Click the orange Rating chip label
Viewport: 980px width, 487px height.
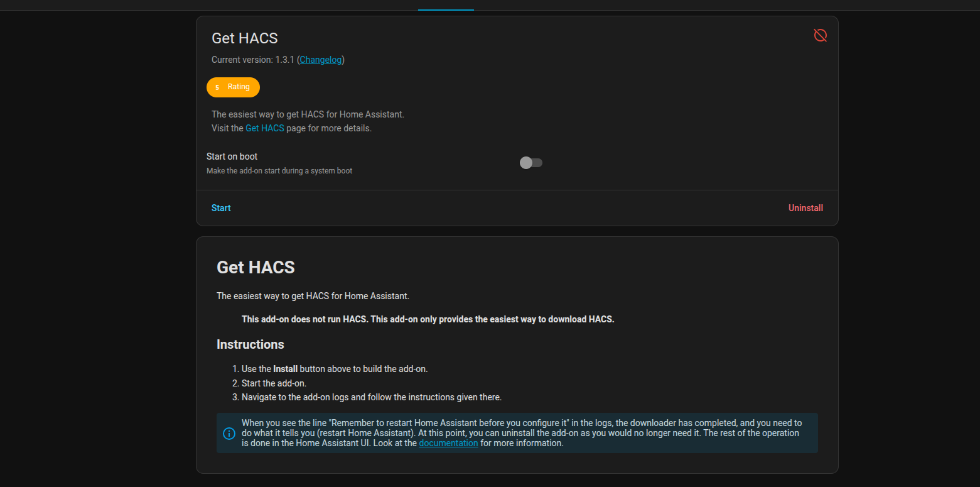pos(239,87)
